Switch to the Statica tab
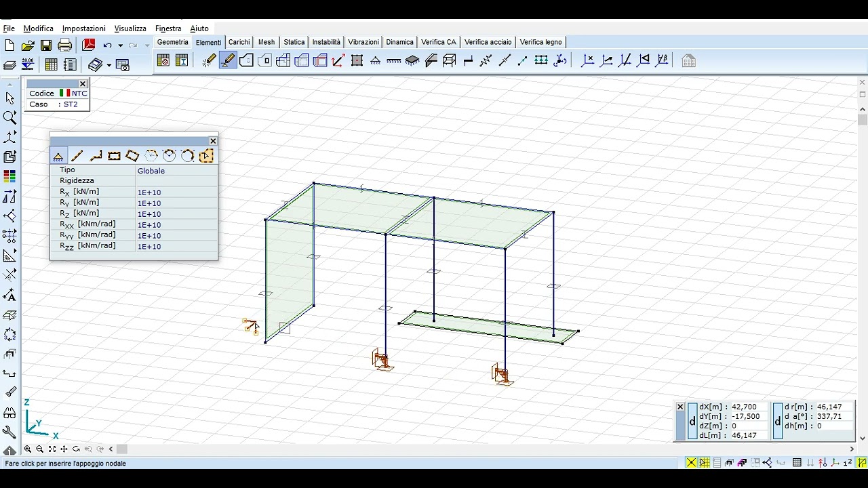Viewport: 868px width, 488px height. click(x=294, y=42)
